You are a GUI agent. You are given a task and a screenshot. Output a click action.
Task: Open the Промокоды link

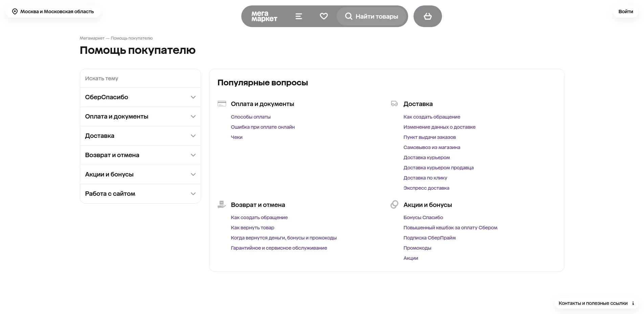pyautogui.click(x=417, y=248)
